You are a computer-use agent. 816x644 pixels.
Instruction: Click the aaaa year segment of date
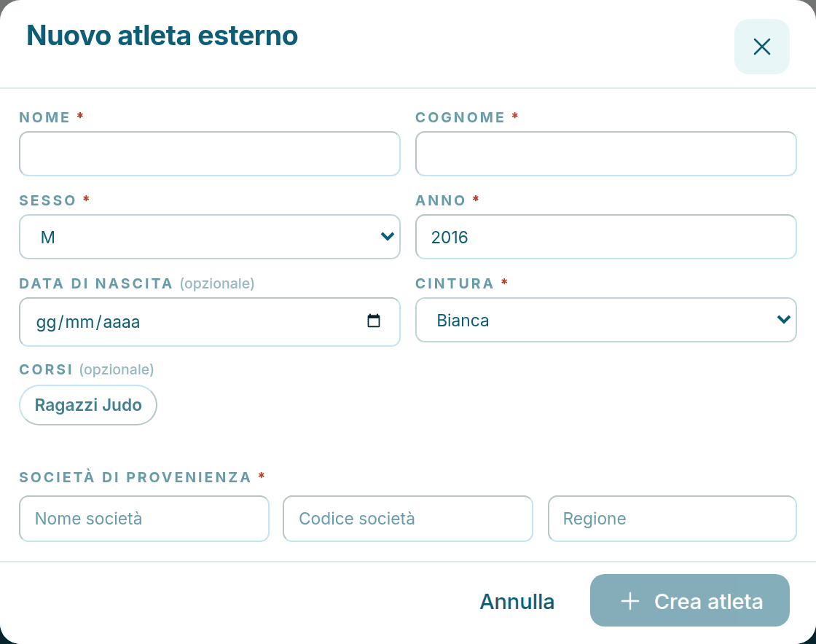pos(121,323)
